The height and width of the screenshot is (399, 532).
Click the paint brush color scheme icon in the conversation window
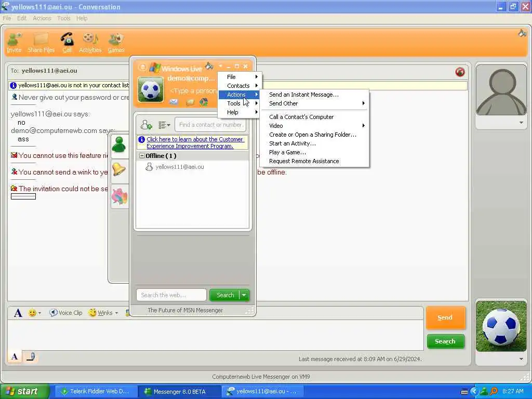pos(522,33)
